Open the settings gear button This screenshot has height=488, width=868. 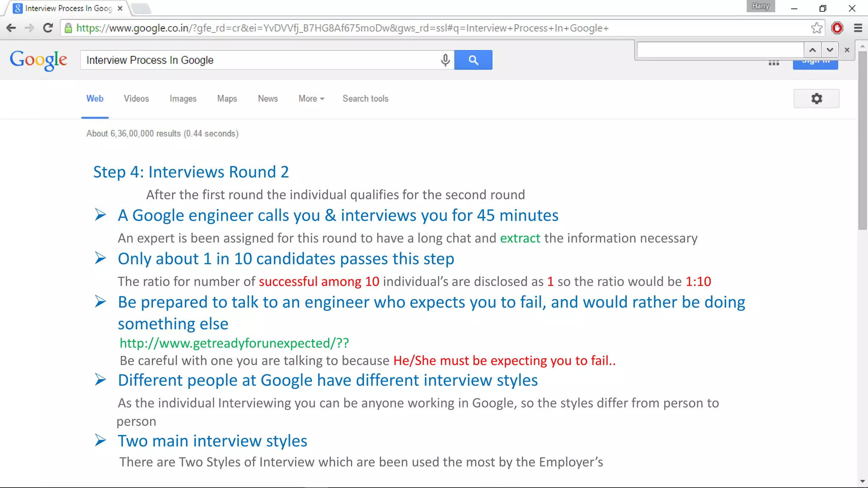coord(816,99)
